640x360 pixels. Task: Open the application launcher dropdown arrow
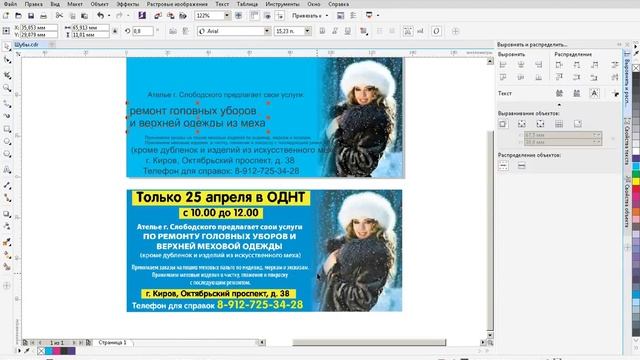(x=378, y=16)
